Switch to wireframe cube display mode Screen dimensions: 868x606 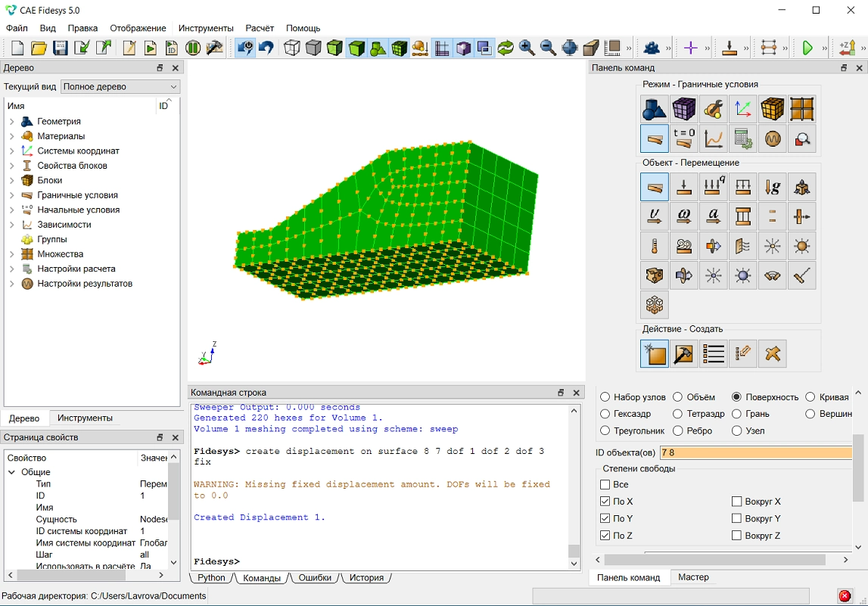292,48
